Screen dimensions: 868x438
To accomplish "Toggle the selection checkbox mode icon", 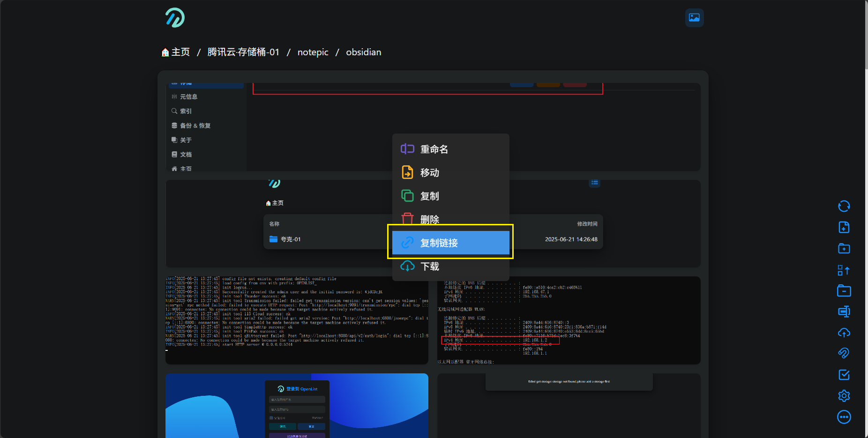I will (x=844, y=375).
